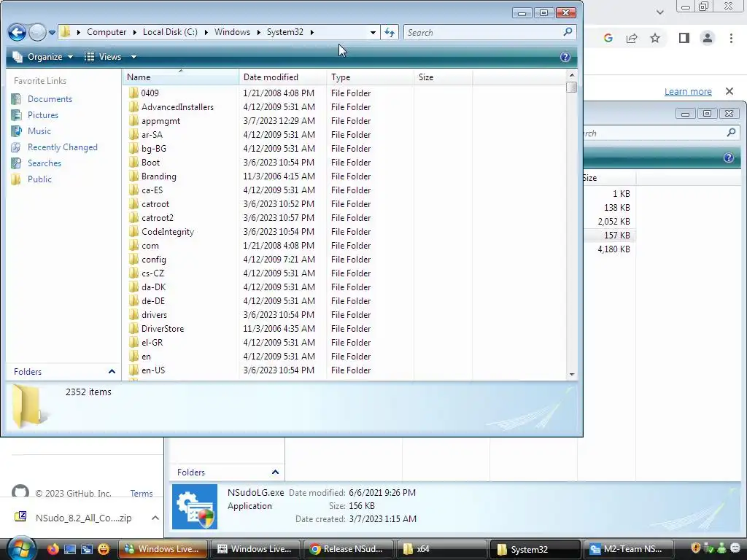Expand the Views dropdown arrow

133,57
